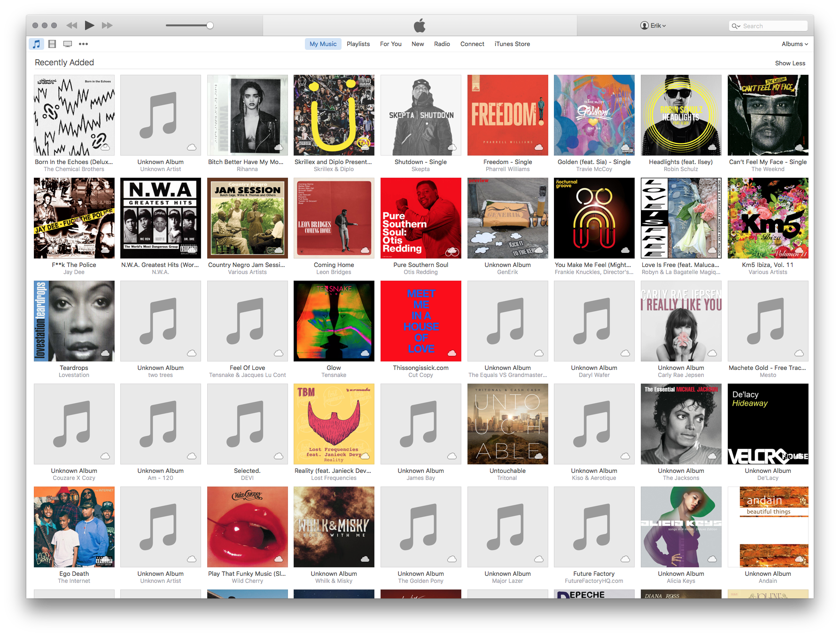This screenshot has width=840, height=636.
Task: Open Skepta Shutdown single cover
Action: coord(421,115)
